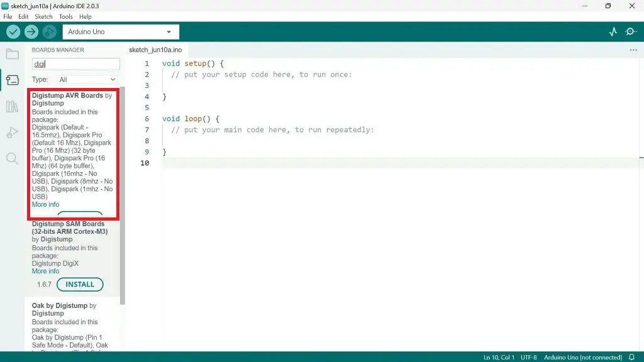Screen dimensions: 644x362
Task: Open the Serial Monitor
Action: point(631,31)
